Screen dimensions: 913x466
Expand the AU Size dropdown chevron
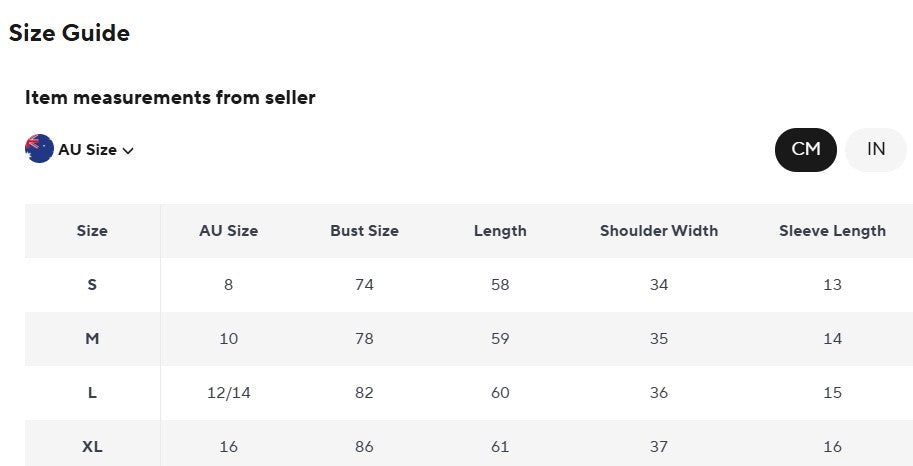[x=129, y=150]
